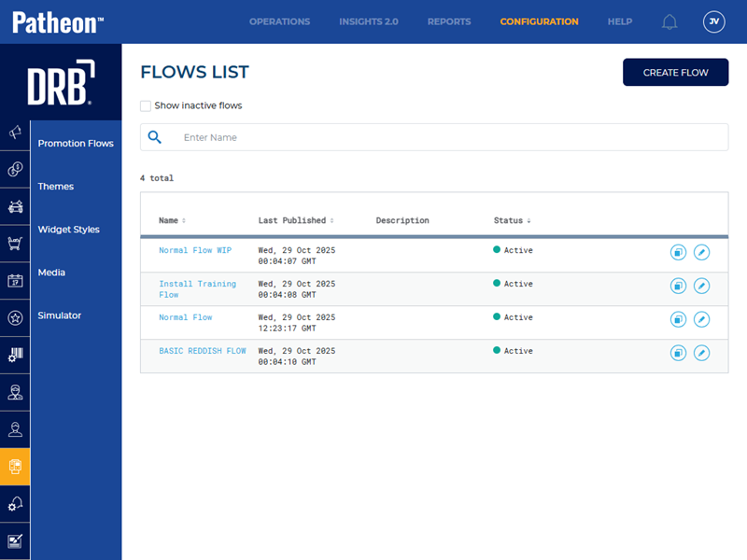Open the shopping cart sidebar section

coord(15,244)
